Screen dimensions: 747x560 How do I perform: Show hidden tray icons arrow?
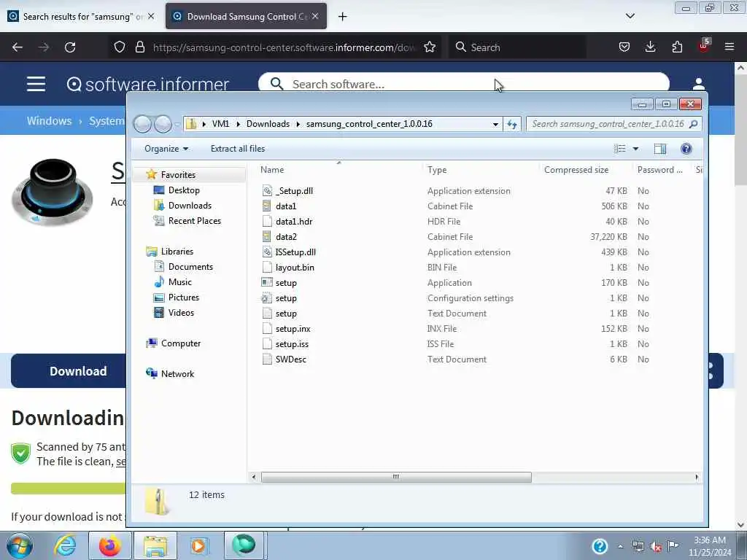point(620,546)
